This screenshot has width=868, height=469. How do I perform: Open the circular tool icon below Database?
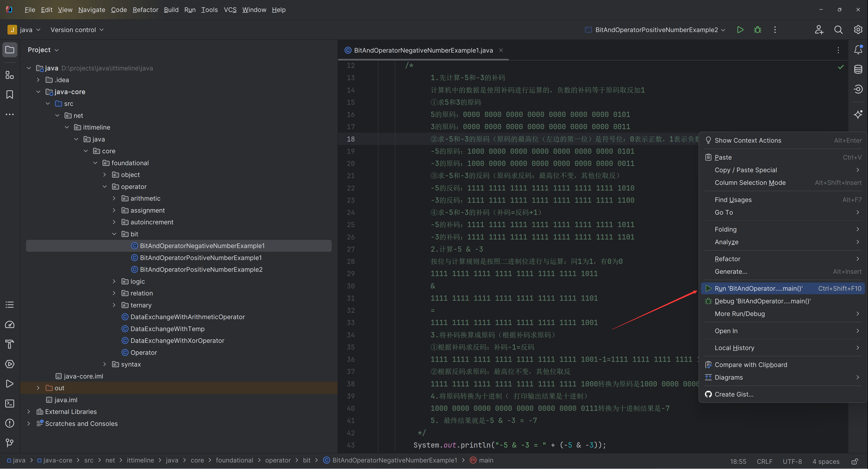[x=858, y=89]
